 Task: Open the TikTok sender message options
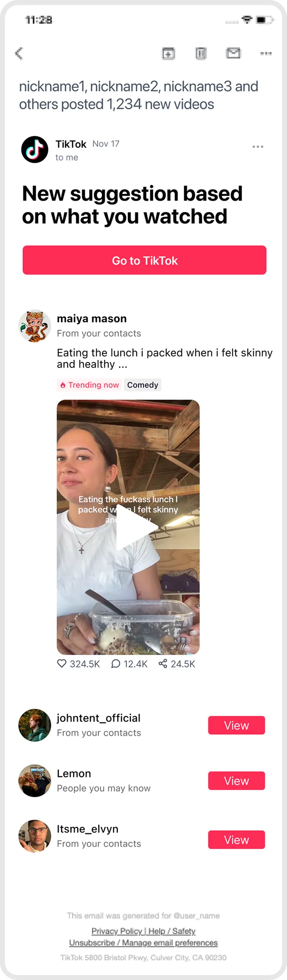pos(258,147)
